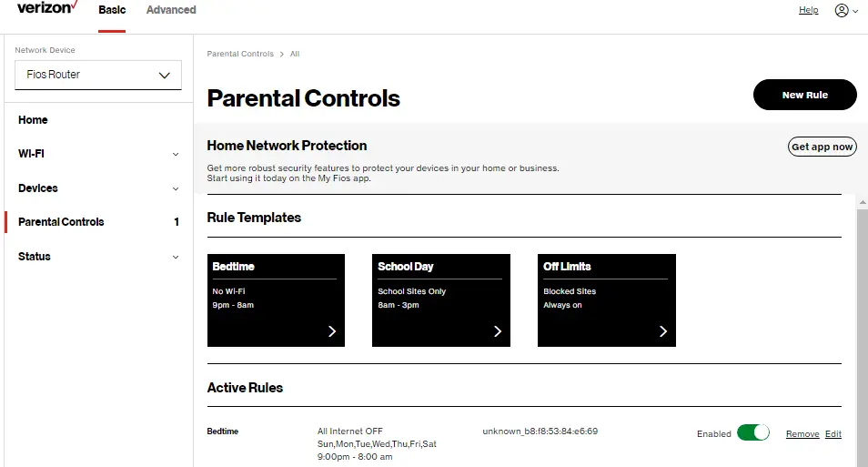The image size is (868, 467).
Task: Click the Get app now button
Action: 823,147
